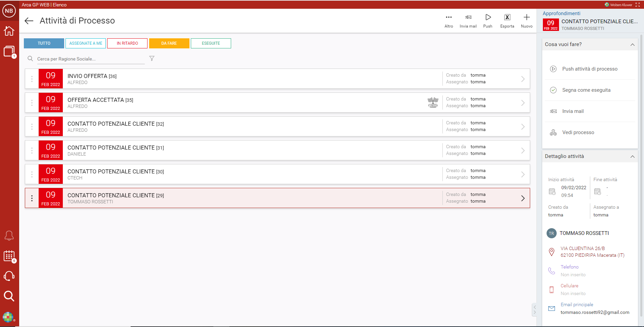Screen dimensions: 644x327
Task: Open the headset support icon
Action: 9,276
